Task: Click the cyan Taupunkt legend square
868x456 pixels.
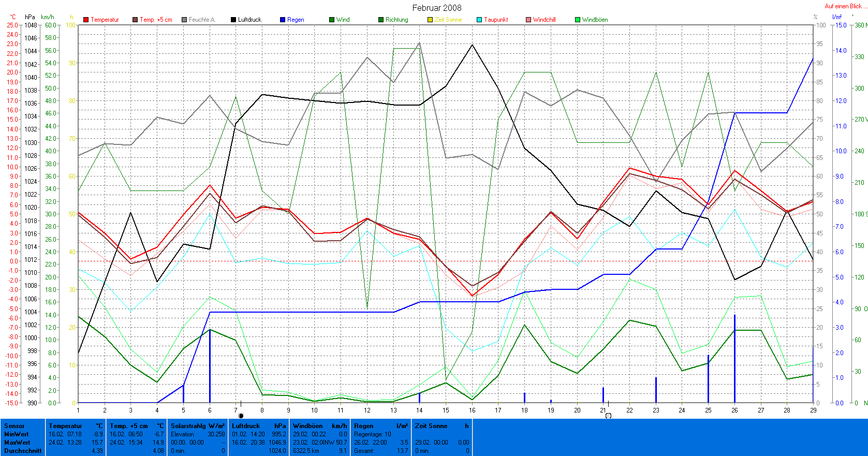Action: point(479,20)
